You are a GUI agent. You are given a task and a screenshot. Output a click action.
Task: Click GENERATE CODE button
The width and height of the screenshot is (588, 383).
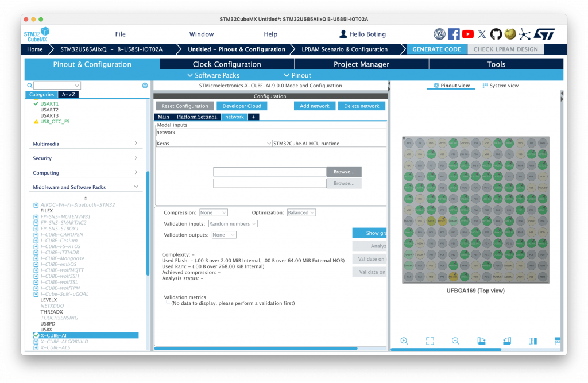(436, 49)
